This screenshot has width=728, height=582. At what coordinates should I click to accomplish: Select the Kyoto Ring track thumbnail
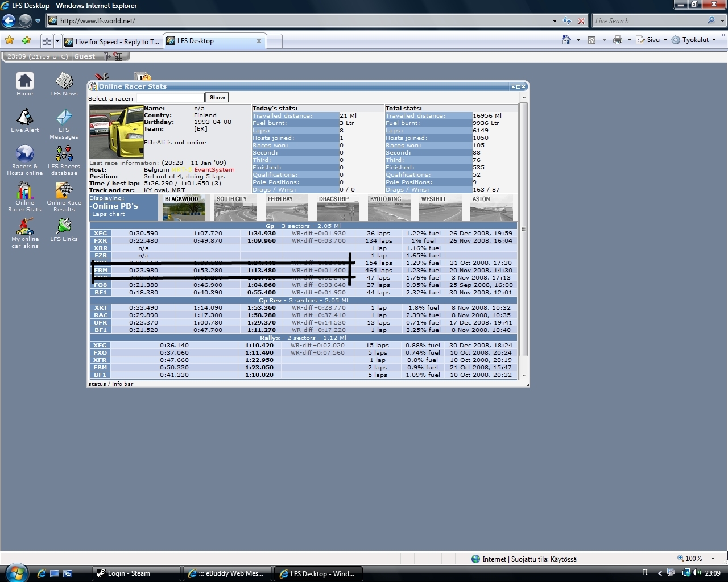(388, 207)
